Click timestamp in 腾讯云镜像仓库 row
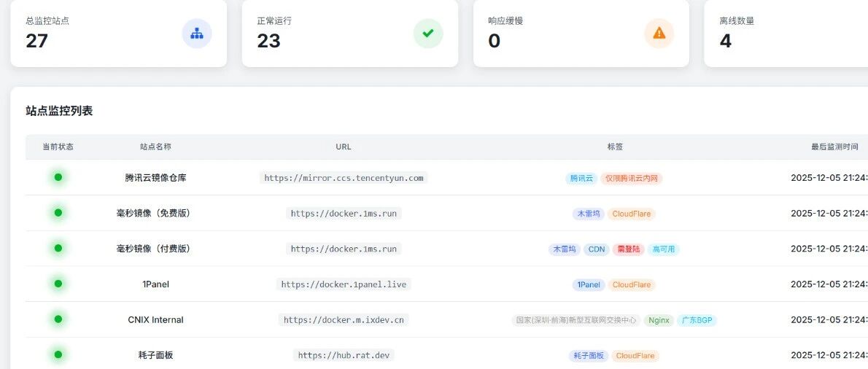 pyautogui.click(x=829, y=178)
